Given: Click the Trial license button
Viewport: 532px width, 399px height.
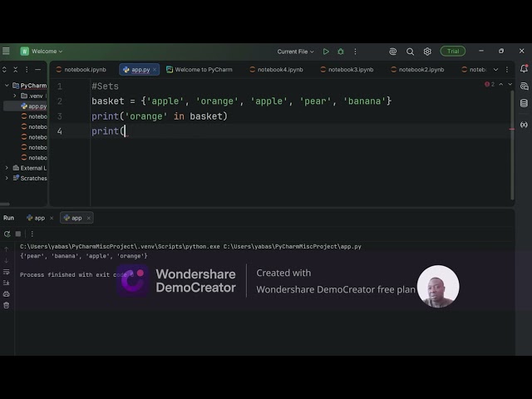Looking at the screenshot, I should point(453,52).
